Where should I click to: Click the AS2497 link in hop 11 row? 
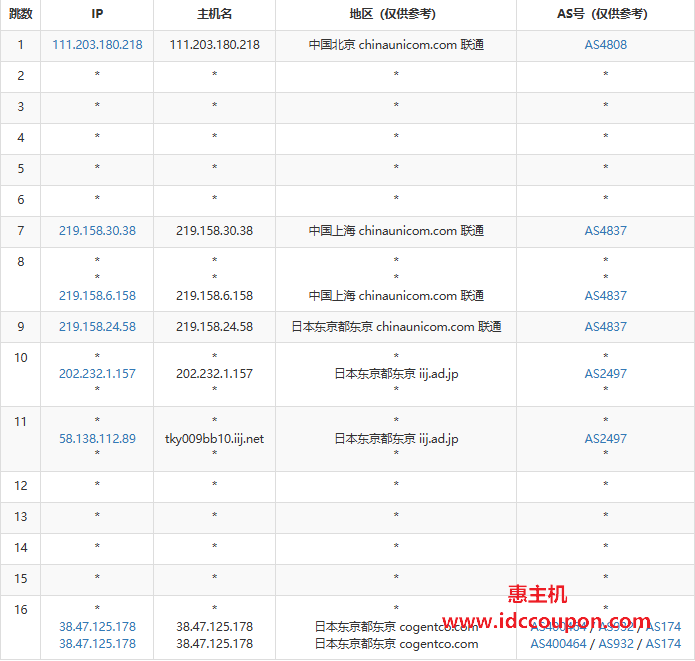click(605, 439)
